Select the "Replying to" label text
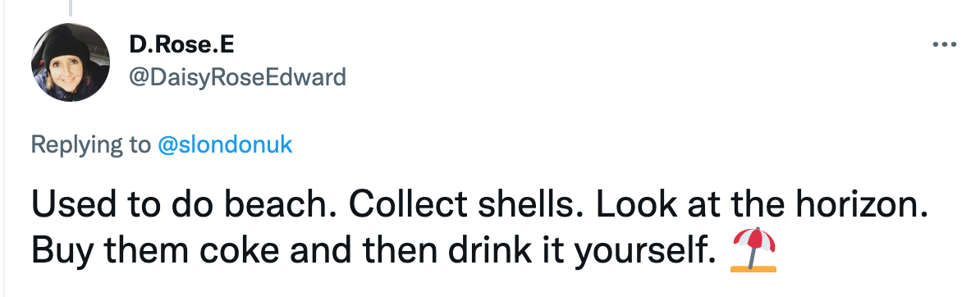The height and width of the screenshot is (297, 980). (91, 145)
